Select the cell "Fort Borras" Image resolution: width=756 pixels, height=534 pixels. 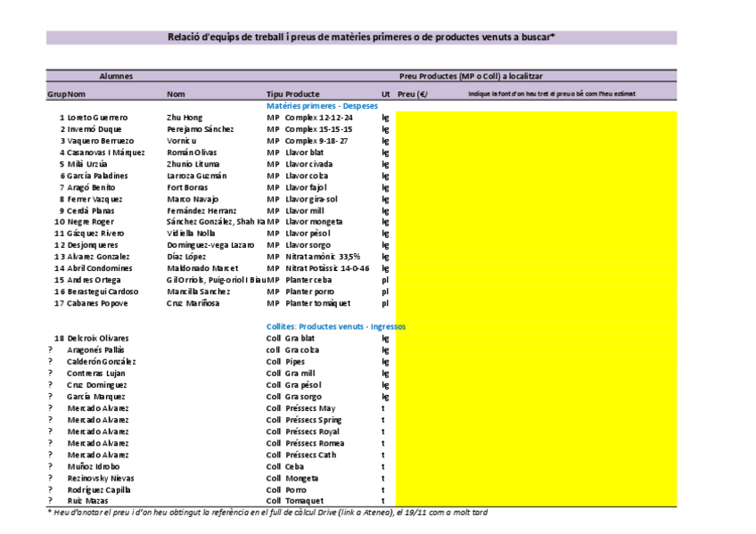187,187
